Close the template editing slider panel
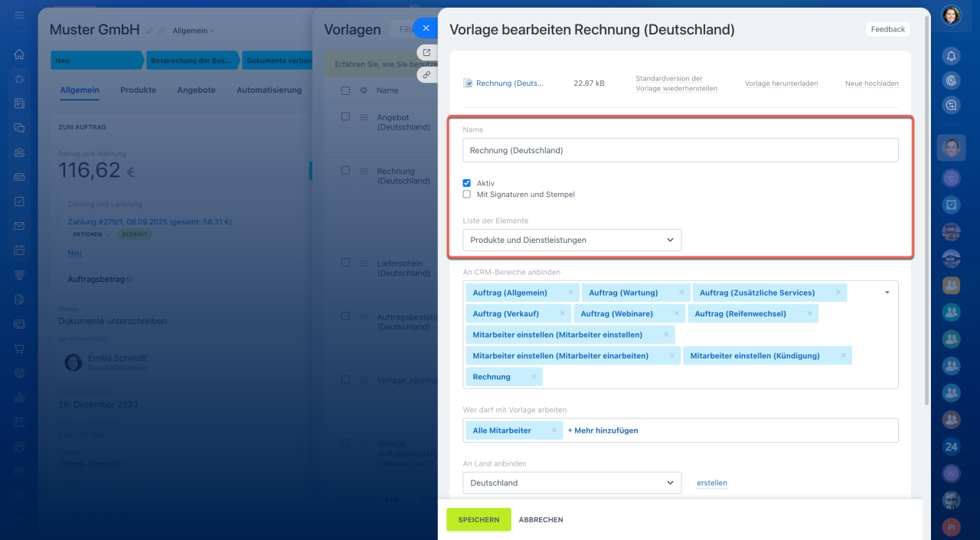 426,28
